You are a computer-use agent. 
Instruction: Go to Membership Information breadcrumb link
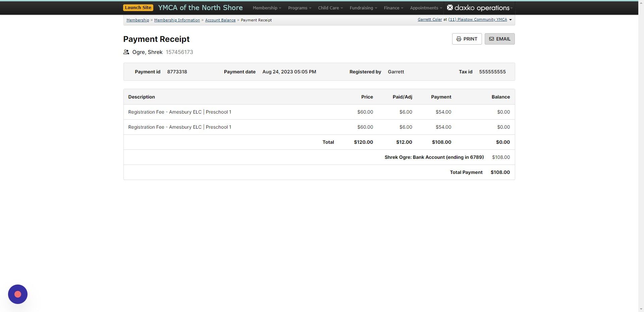coord(177,20)
